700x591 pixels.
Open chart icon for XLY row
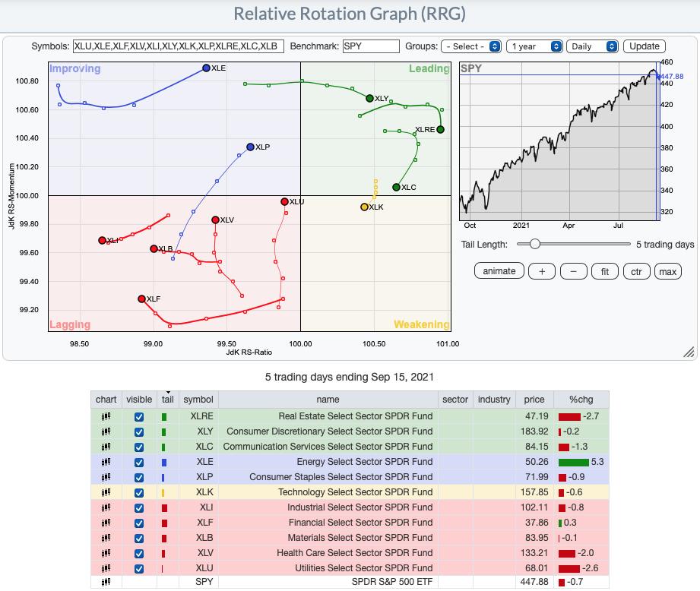point(106,431)
